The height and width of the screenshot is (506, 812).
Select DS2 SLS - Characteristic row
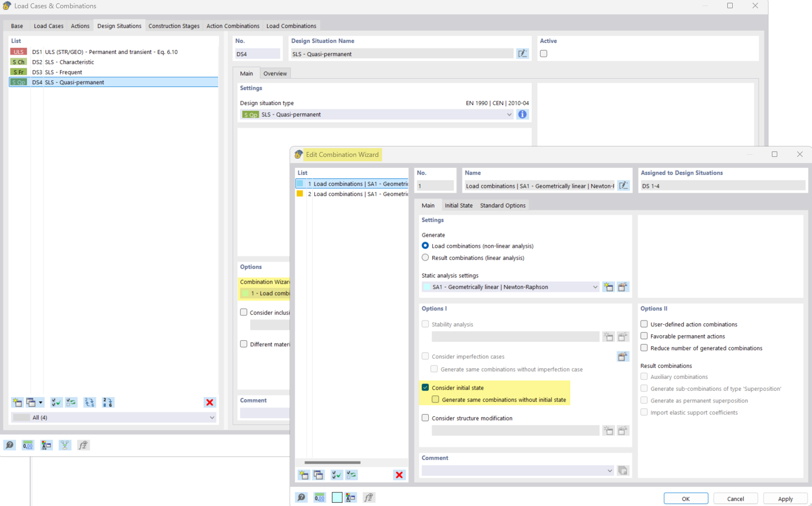[x=114, y=62]
